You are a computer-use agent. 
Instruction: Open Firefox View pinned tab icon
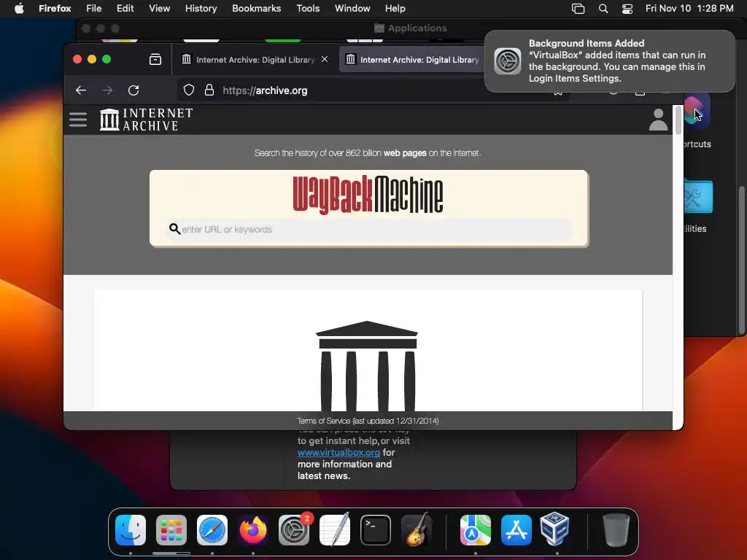point(155,60)
